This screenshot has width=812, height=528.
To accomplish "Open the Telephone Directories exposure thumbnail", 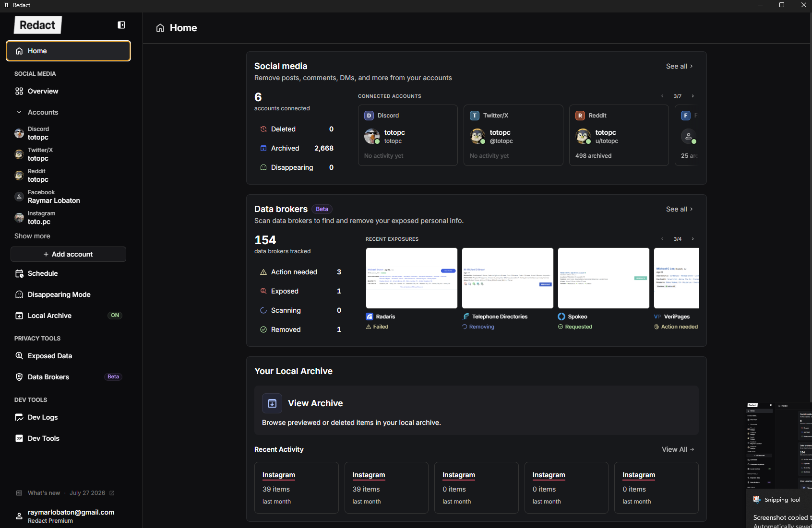I will click(x=508, y=278).
